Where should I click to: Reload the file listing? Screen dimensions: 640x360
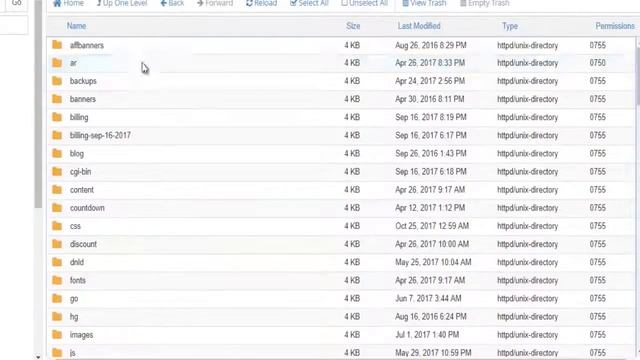[x=261, y=3]
